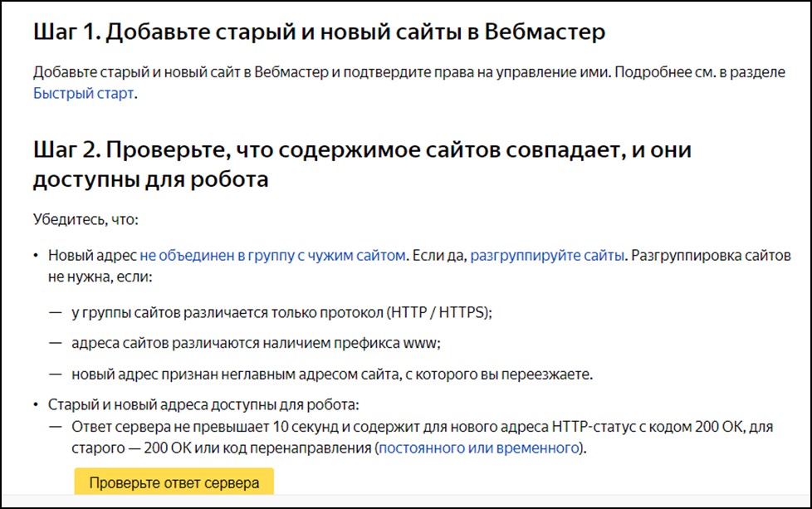Click the bullet dot before «Старый и новый адреса»
The width and height of the screenshot is (812, 509).
tap(36, 405)
